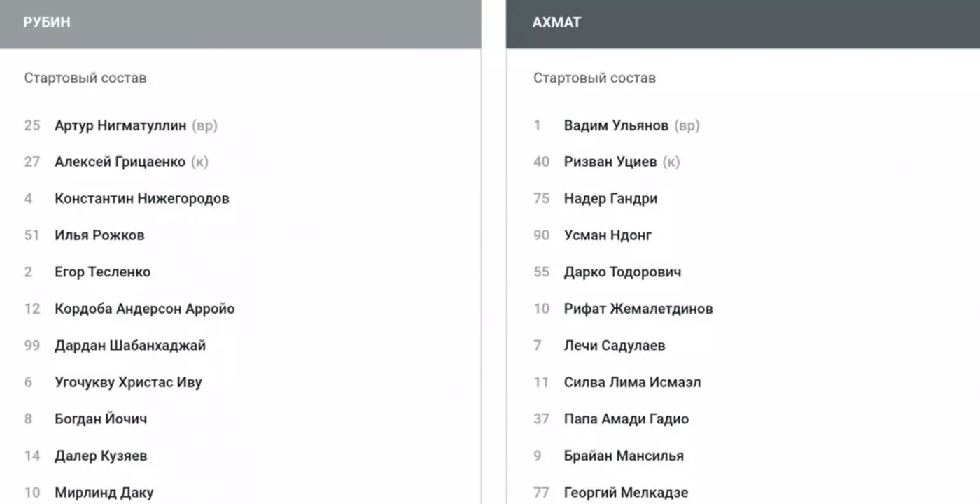The height and width of the screenshot is (504, 980).
Task: Click the АХМАТ team header
Action: pyautogui.click(x=556, y=22)
